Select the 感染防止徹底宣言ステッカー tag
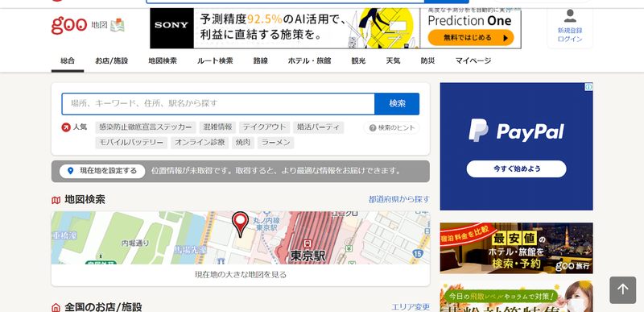Image resolution: width=644 pixels, height=312 pixels. point(146,127)
